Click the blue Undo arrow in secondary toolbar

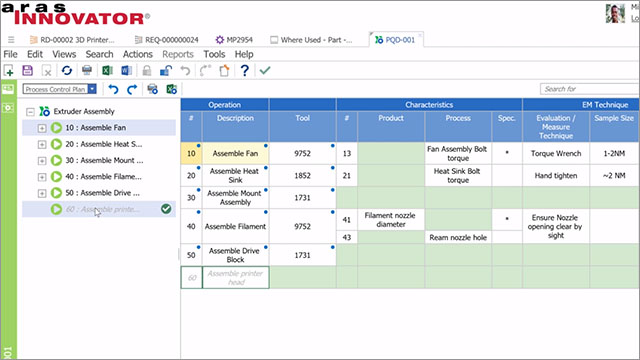pyautogui.click(x=113, y=89)
